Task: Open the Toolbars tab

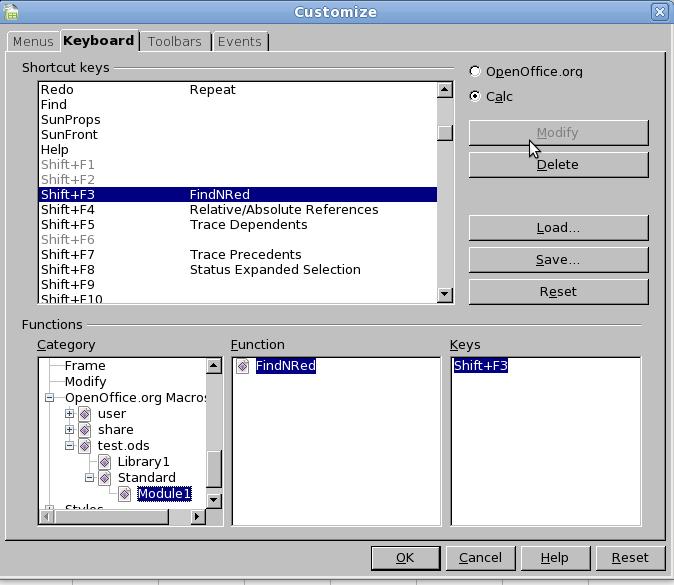Action: pyautogui.click(x=174, y=42)
